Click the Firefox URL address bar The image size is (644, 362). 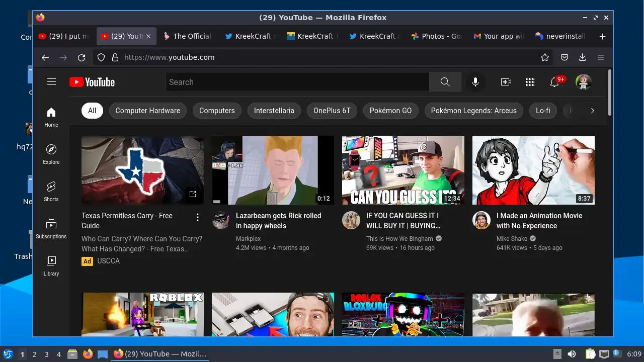click(x=322, y=57)
